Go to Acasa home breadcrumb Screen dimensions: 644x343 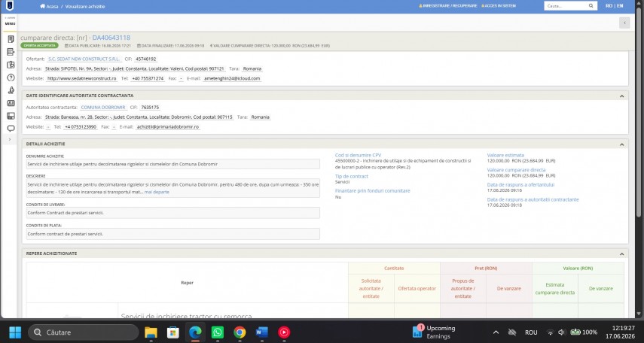[49, 7]
